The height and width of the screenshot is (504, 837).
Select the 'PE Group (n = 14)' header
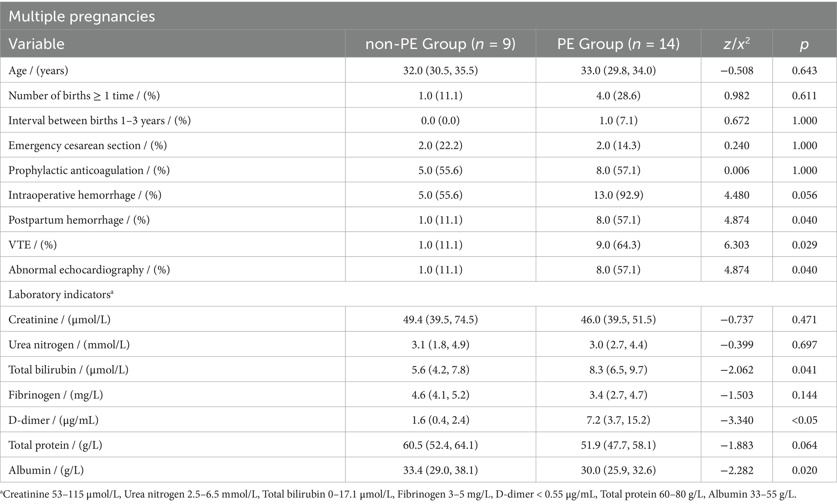[x=618, y=44]
